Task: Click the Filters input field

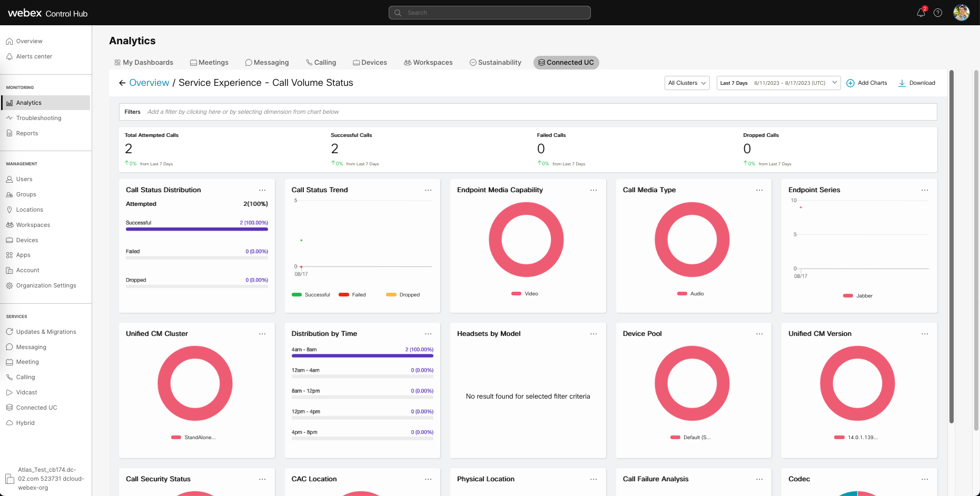Action: (527, 112)
